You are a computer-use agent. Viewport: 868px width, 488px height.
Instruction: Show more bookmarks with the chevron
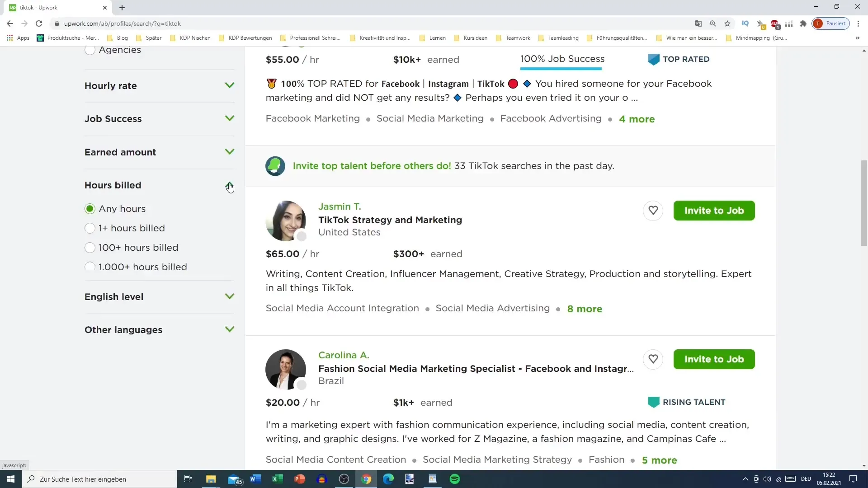pyautogui.click(x=858, y=38)
